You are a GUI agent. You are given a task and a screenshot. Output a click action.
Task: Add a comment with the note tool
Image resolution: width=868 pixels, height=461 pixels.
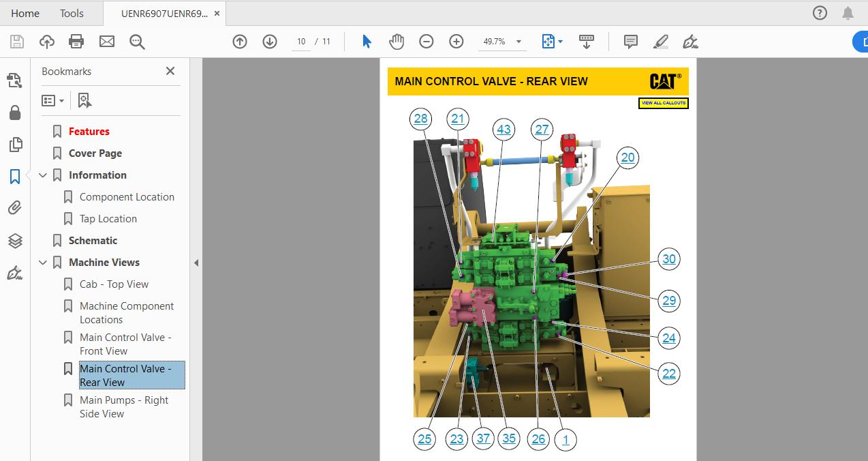631,42
